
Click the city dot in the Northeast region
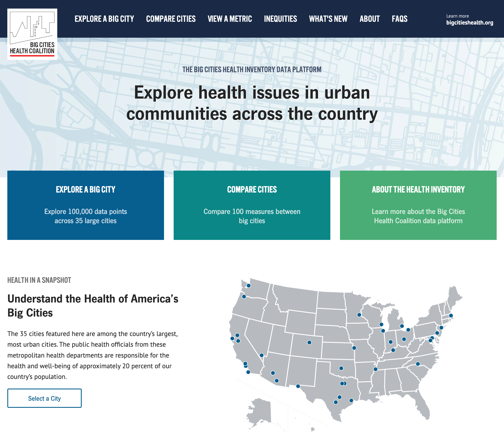(451, 315)
